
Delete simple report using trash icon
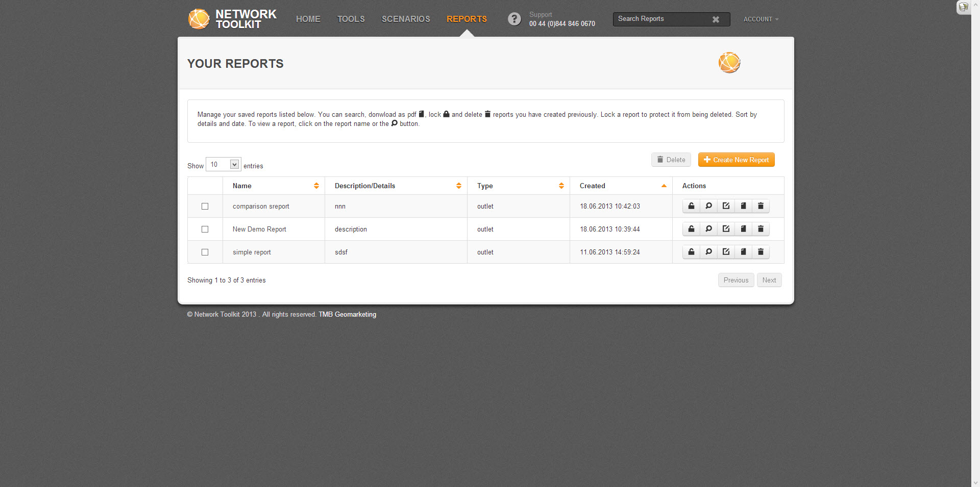click(761, 252)
